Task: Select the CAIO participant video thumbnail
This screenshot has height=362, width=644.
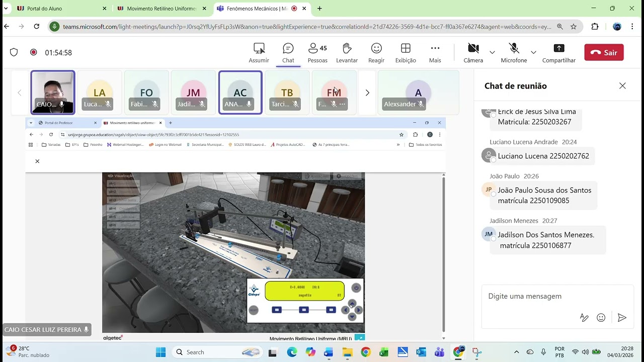Action: 53,93
